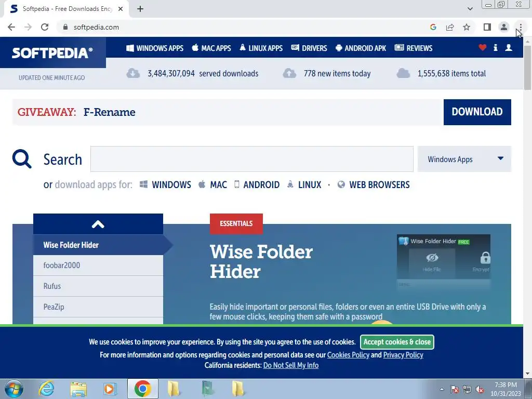Click the Google icon in address bar

433,27
